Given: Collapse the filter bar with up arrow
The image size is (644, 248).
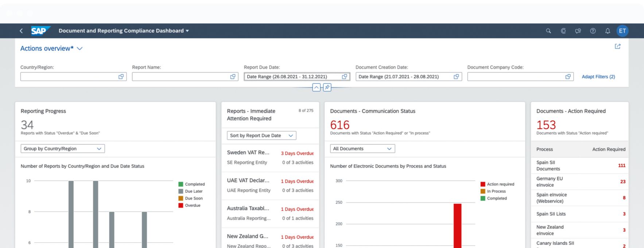Looking at the screenshot, I should [317, 88].
